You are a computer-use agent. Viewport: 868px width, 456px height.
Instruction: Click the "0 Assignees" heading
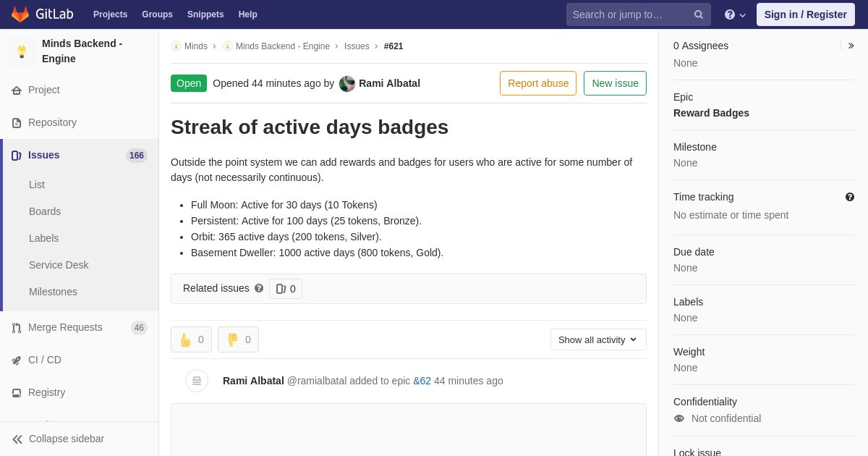701,46
